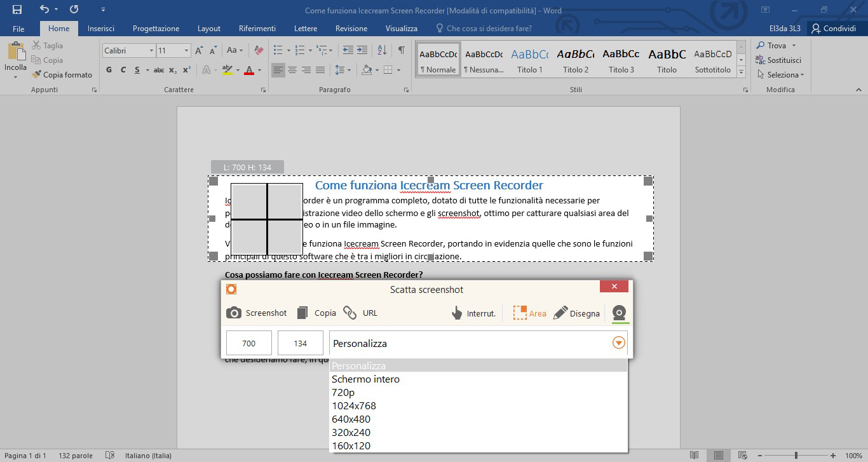The height and width of the screenshot is (462, 868).
Task: Click the Interrut. hand icon
Action: click(457, 313)
